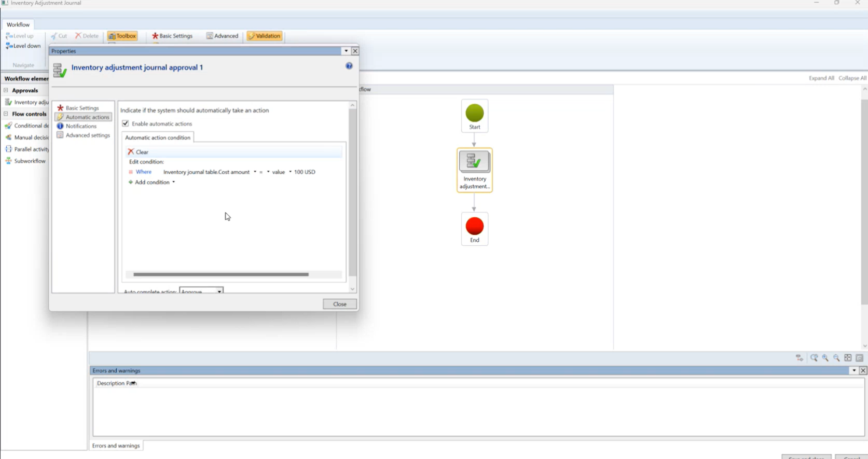Image resolution: width=868 pixels, height=459 pixels.
Task: Click the Level down navigation icon
Action: (x=9, y=46)
